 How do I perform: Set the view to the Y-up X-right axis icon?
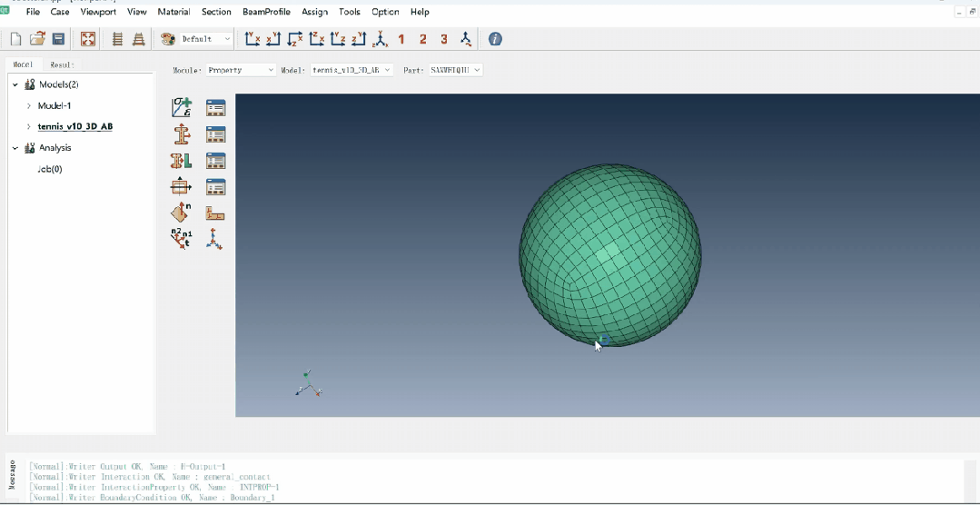coord(252,39)
